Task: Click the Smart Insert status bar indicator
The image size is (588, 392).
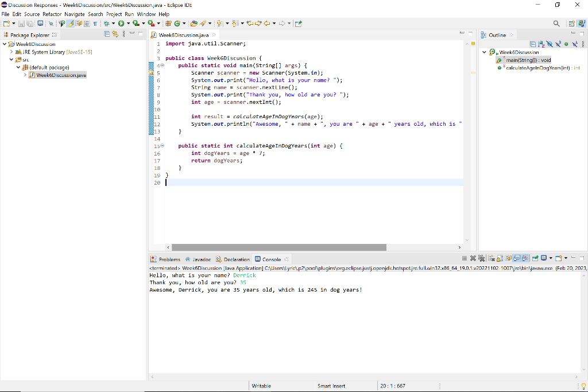Action: point(331,385)
